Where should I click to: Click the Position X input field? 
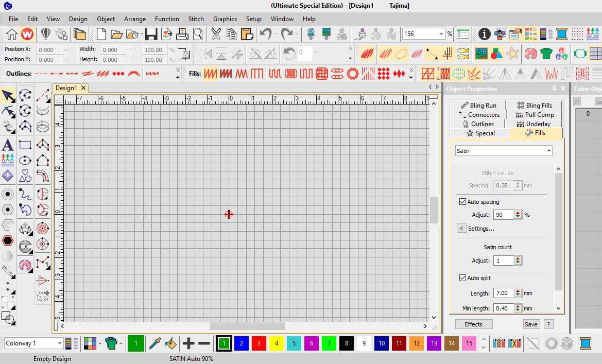tap(49, 49)
